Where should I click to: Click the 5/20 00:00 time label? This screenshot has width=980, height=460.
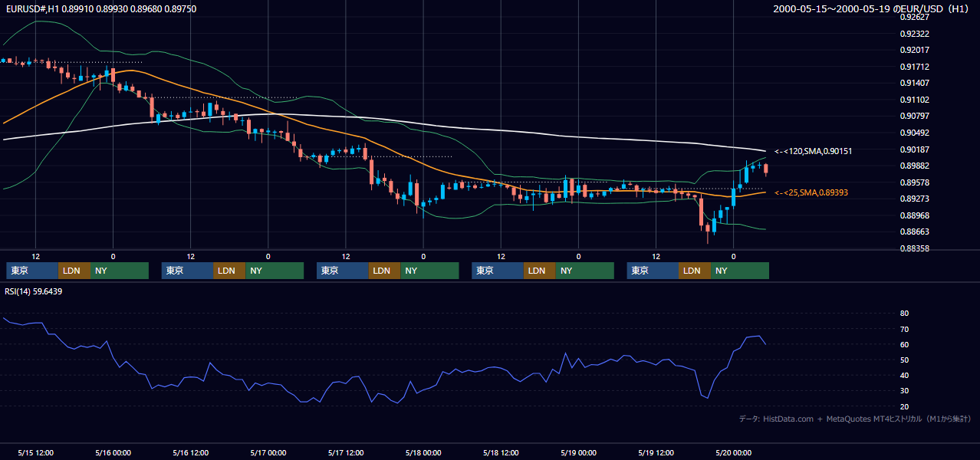(734, 452)
